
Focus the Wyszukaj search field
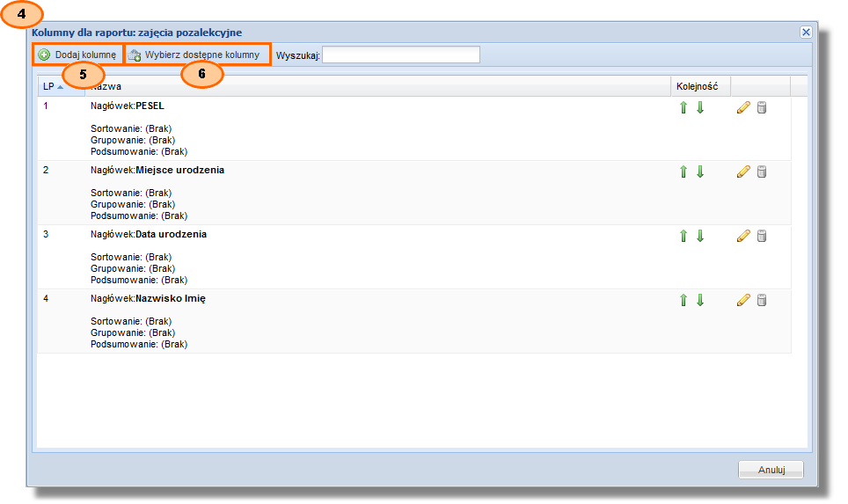pyautogui.click(x=401, y=55)
